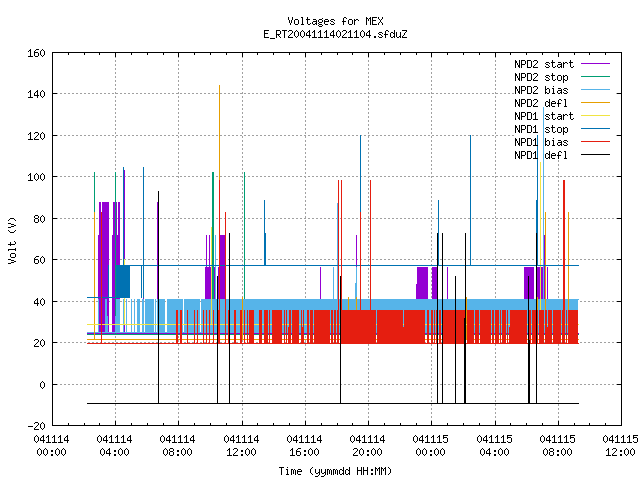This screenshot has width=640, height=480.
Task: Click the y-axis tick label 160
Action: (x=36, y=53)
